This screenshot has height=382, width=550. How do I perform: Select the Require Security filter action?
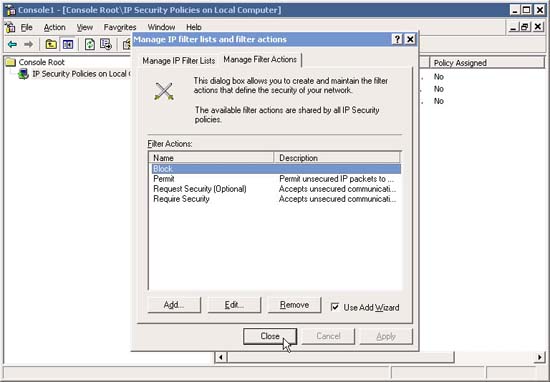click(181, 199)
